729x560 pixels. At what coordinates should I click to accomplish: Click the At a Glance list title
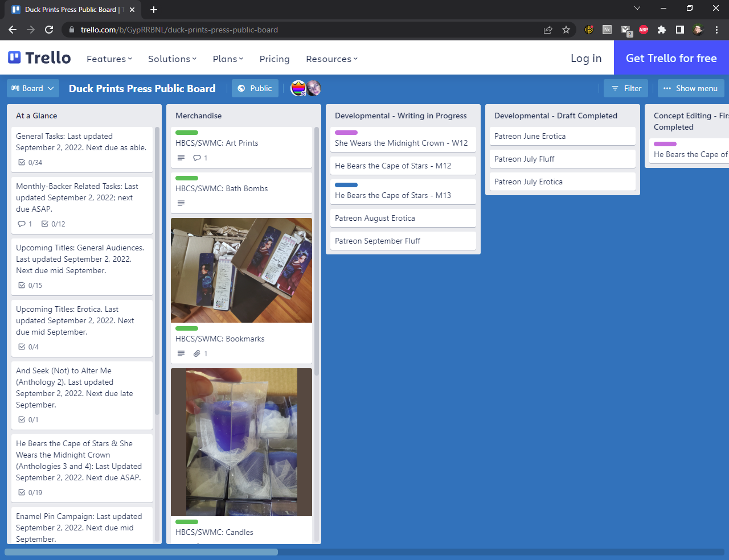pyautogui.click(x=36, y=116)
